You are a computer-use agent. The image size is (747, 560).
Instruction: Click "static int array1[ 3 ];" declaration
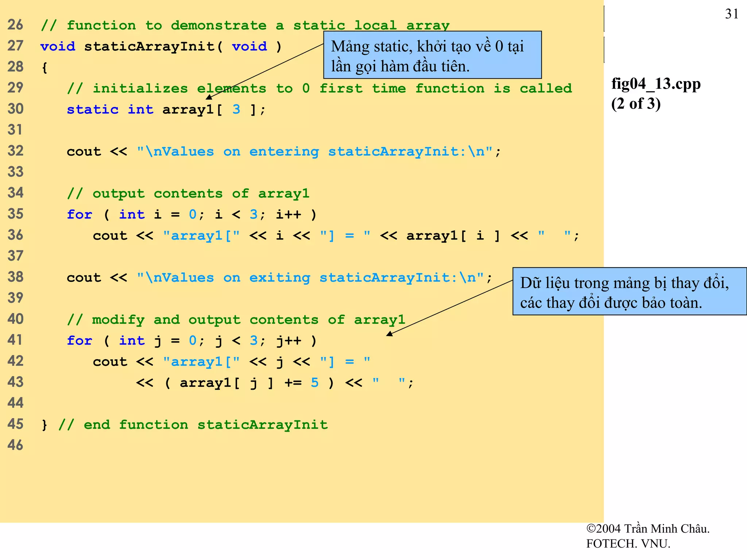(x=166, y=109)
